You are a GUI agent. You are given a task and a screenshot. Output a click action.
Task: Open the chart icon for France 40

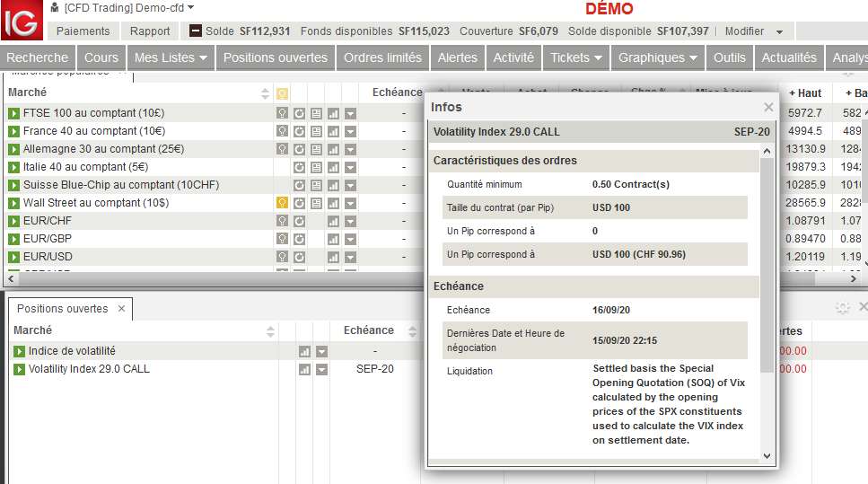click(333, 131)
